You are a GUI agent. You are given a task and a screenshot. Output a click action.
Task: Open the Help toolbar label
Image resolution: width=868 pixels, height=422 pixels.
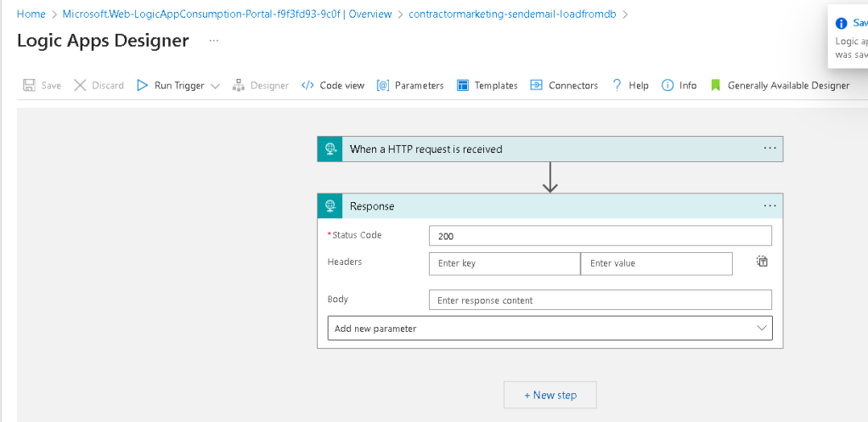tap(639, 86)
